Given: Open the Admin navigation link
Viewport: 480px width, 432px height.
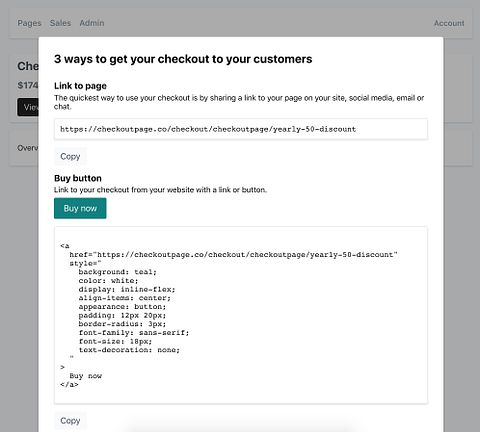Looking at the screenshot, I should [x=92, y=23].
